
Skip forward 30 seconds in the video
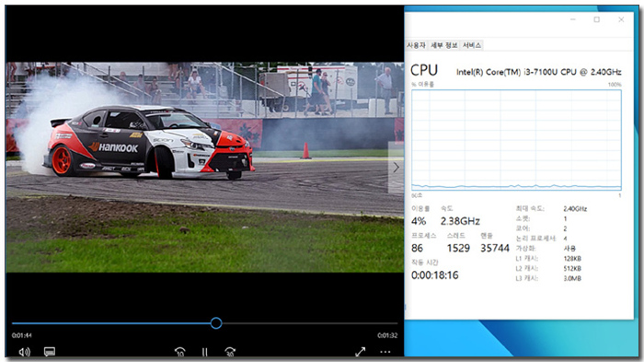[x=230, y=352]
